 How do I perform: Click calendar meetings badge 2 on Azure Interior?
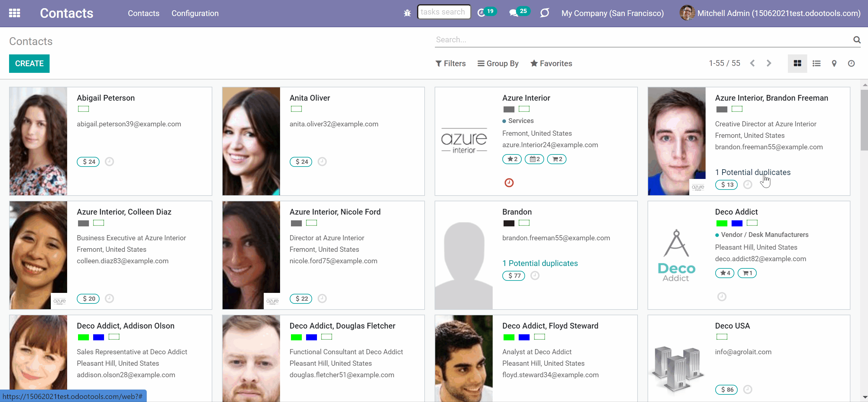click(534, 159)
